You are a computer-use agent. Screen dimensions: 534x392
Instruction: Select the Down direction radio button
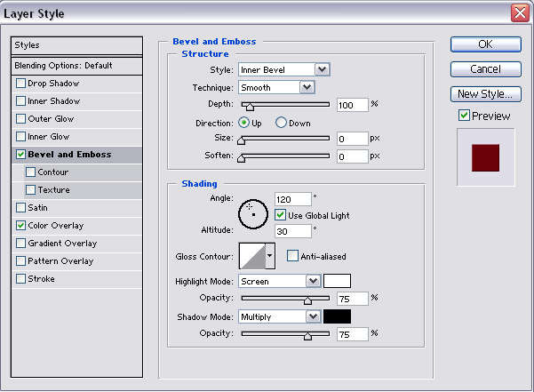coord(281,123)
